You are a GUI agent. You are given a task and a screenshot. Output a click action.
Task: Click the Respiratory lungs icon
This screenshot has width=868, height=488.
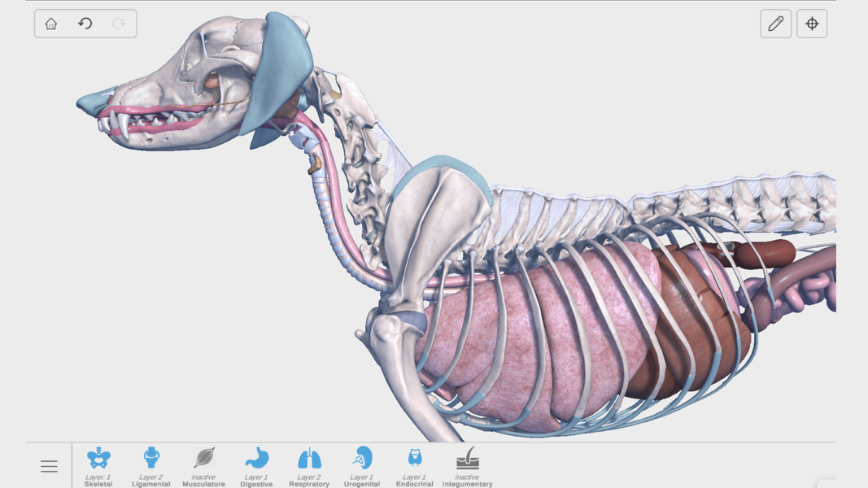tap(309, 460)
